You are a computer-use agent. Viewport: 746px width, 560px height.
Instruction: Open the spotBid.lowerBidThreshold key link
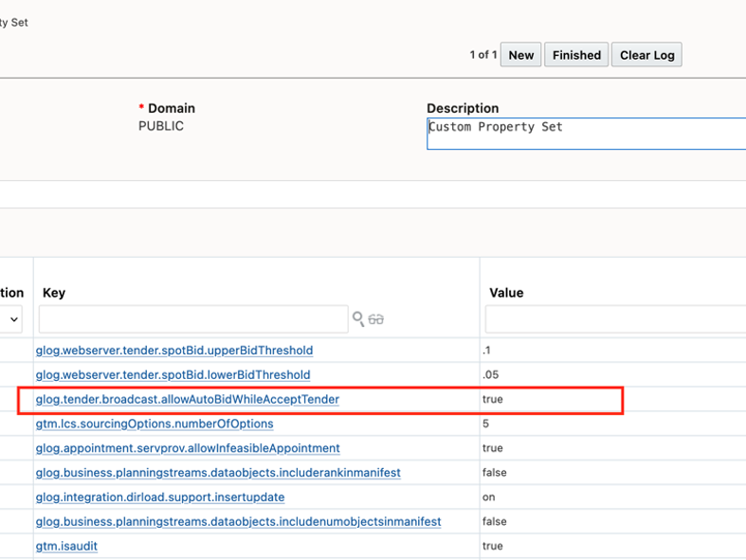point(173,375)
